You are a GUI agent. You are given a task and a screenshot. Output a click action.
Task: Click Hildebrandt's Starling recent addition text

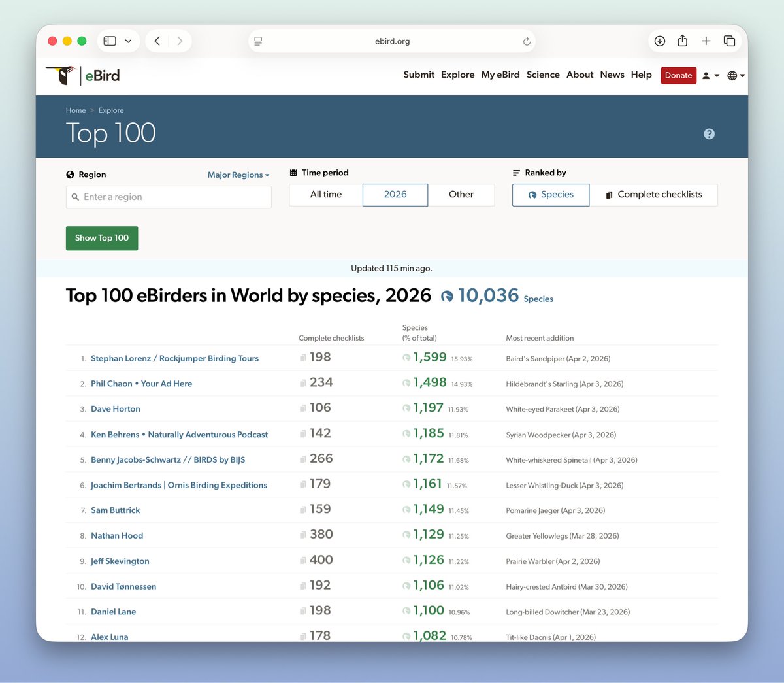[564, 384]
